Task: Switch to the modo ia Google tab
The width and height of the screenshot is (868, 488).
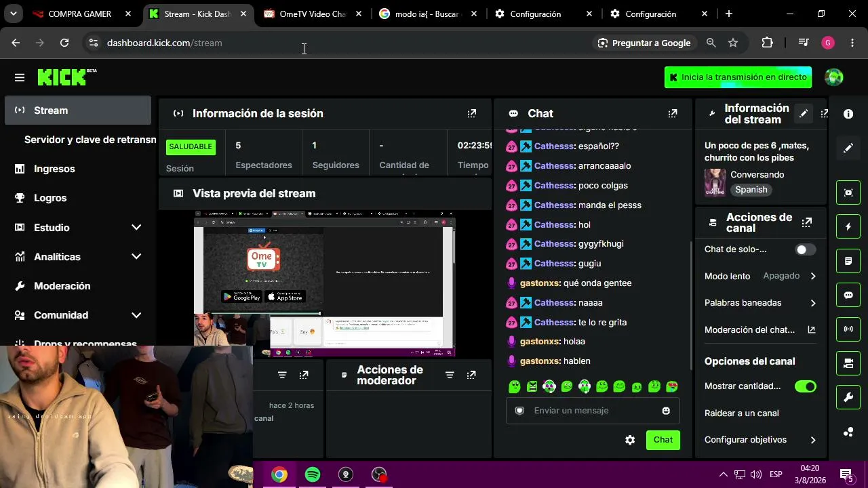Action: tap(428, 14)
